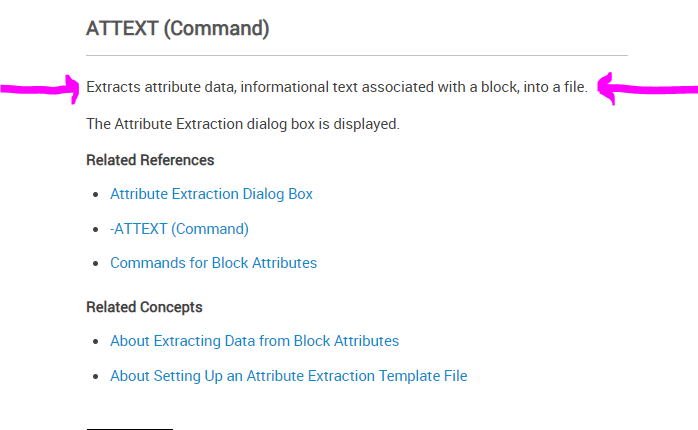Viewport: 698px width, 430px height.
Task: Open About Extracting Data from Block Attributes
Action: [x=254, y=341]
